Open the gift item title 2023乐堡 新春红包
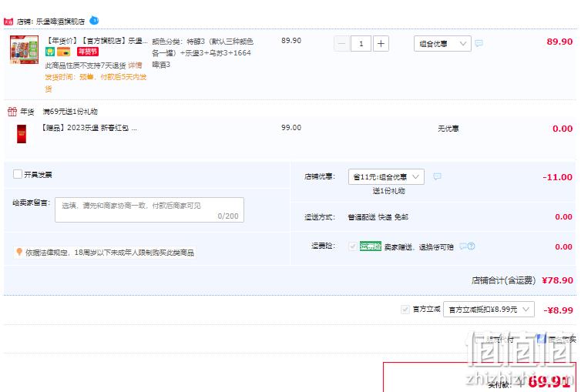The width and height of the screenshot is (581, 392). pos(89,128)
